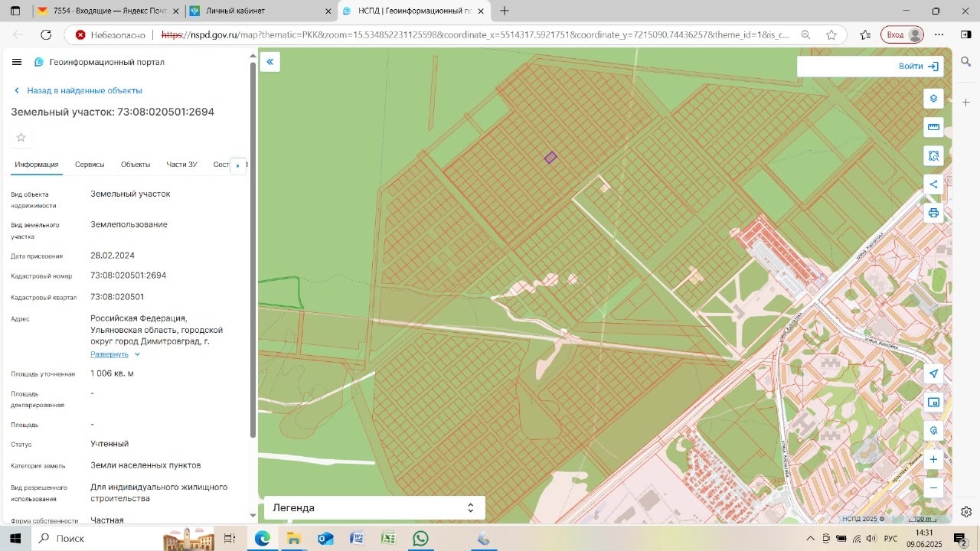Toggle the mini-map overview icon

click(x=933, y=402)
